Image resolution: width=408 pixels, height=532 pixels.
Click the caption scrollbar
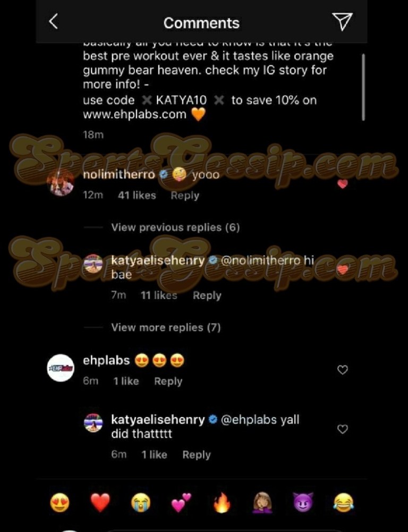pyautogui.click(x=363, y=87)
